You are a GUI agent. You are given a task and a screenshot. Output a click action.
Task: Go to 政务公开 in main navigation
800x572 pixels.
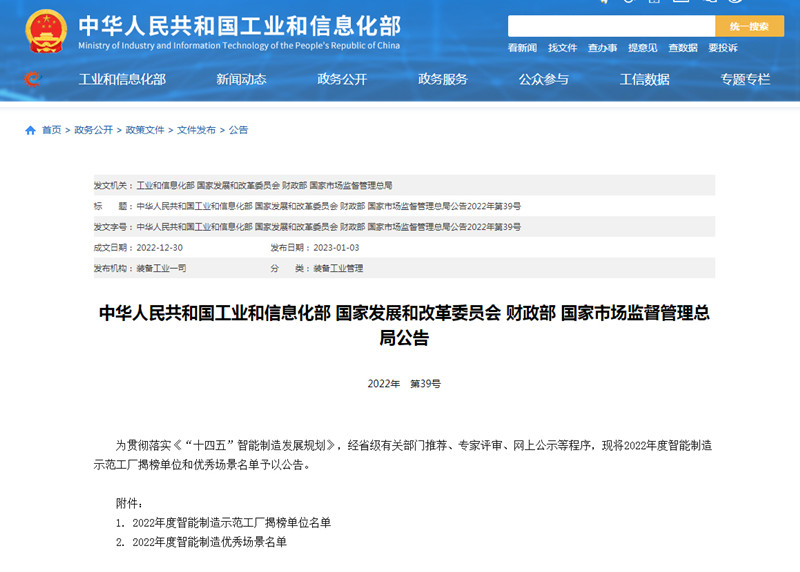pyautogui.click(x=342, y=80)
